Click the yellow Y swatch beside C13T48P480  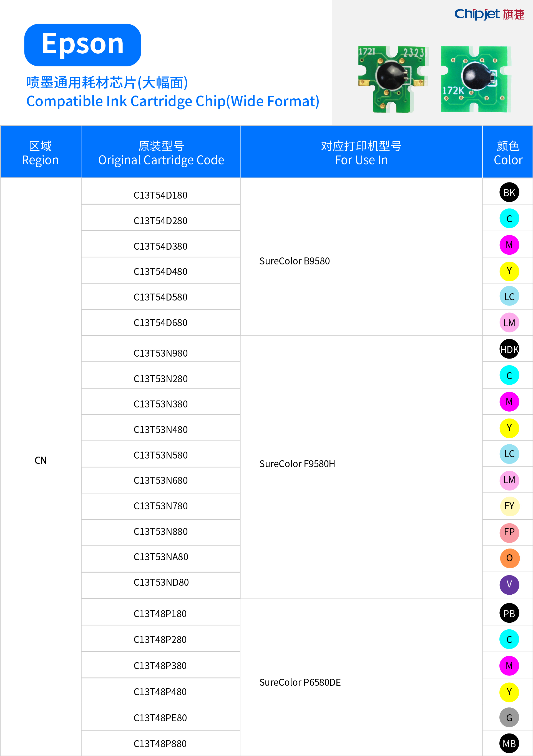[x=509, y=692]
